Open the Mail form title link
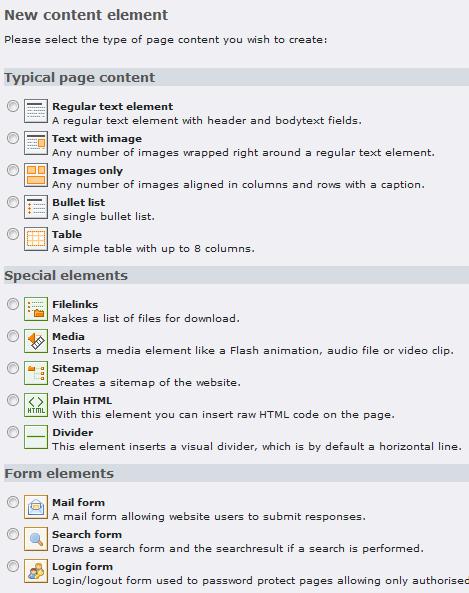Screen dimensions: 469x593 tap(79, 503)
